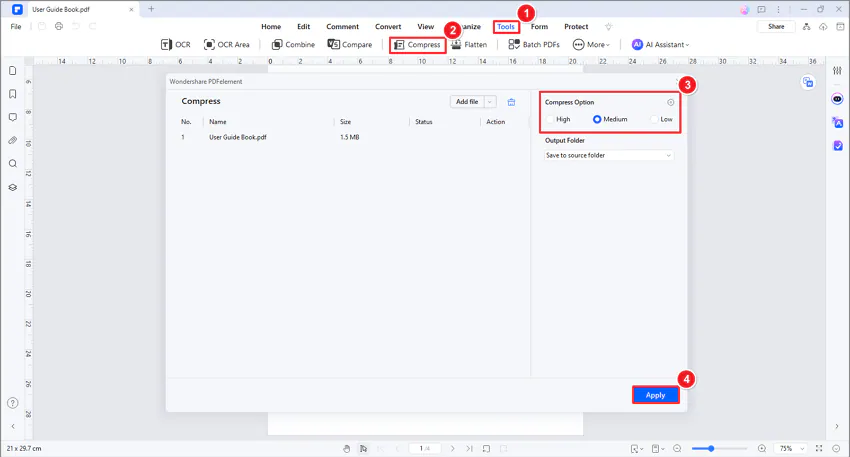Image resolution: width=850 pixels, height=457 pixels.
Task: Open the File menu
Action: [16, 27]
